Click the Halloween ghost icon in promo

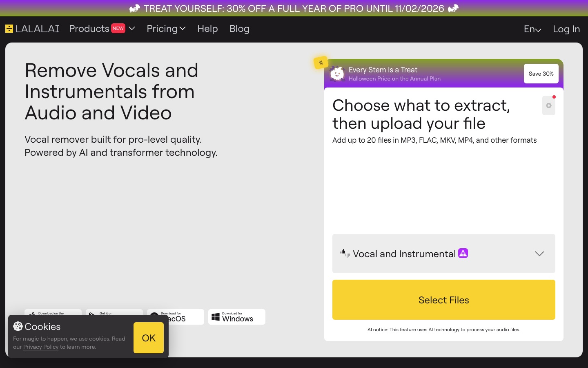point(337,74)
